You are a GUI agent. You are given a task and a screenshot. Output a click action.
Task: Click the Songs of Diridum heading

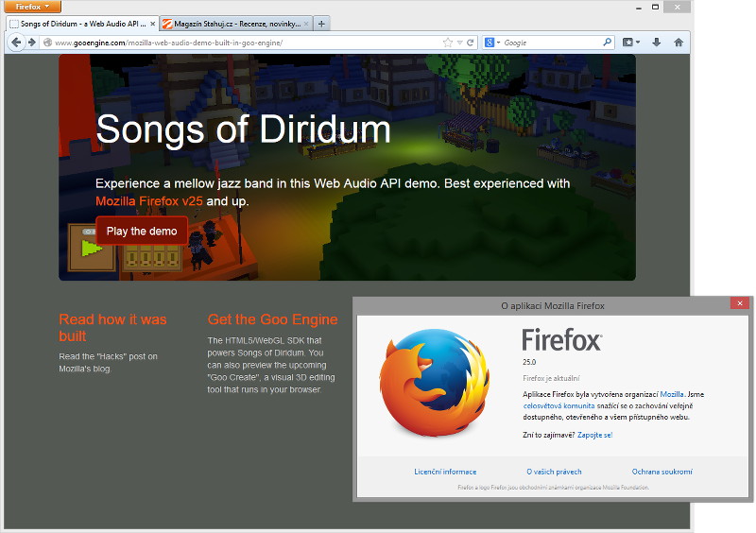point(243,129)
